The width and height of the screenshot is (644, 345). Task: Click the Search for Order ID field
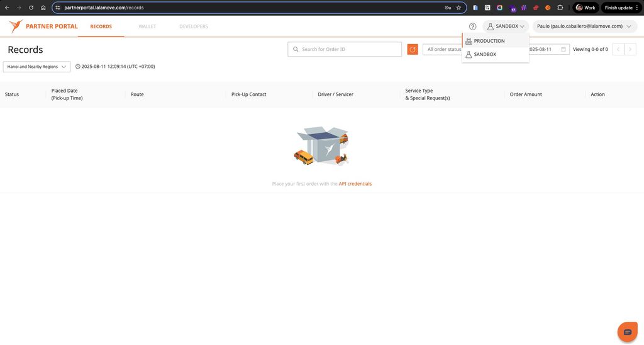[349, 49]
